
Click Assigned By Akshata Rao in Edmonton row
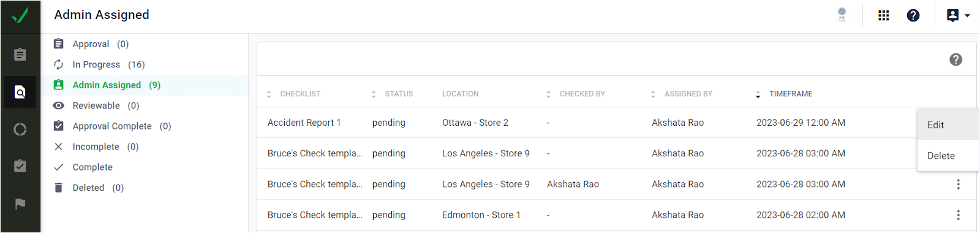[x=677, y=215]
